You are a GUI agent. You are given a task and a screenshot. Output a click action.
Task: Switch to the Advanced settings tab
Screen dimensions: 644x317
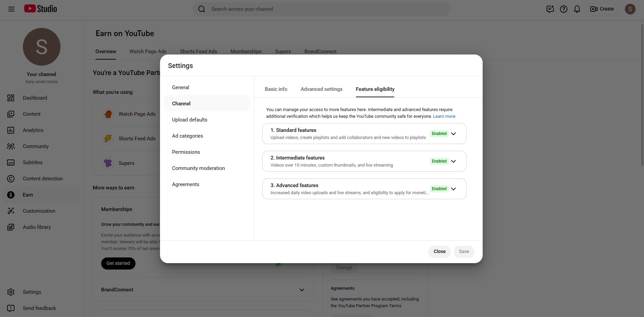[321, 89]
